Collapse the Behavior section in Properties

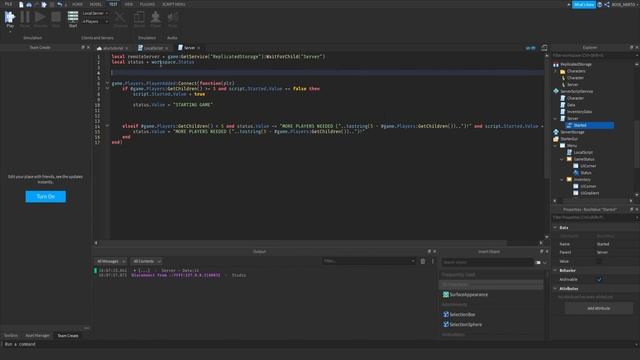[555, 271]
